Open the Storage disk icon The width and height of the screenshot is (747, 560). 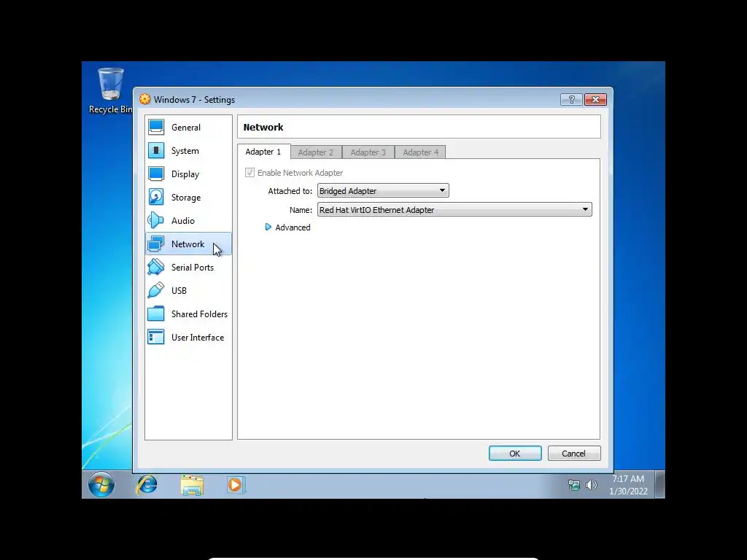point(156,197)
